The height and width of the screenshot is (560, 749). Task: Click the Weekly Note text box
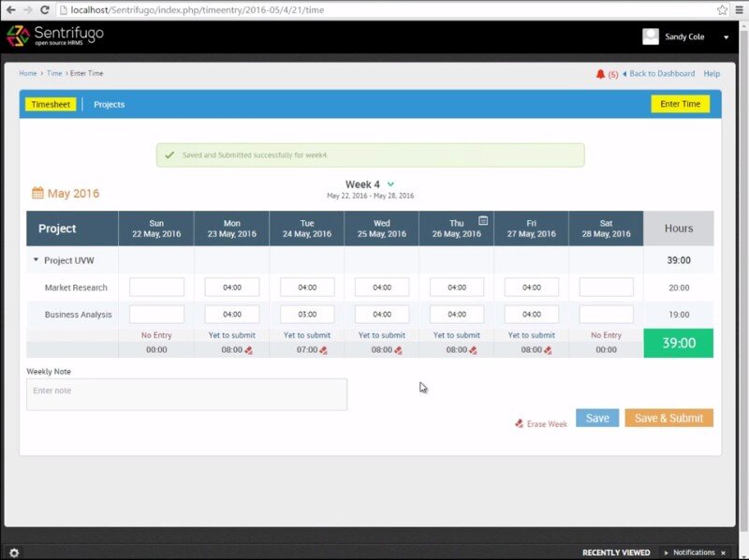(x=186, y=394)
